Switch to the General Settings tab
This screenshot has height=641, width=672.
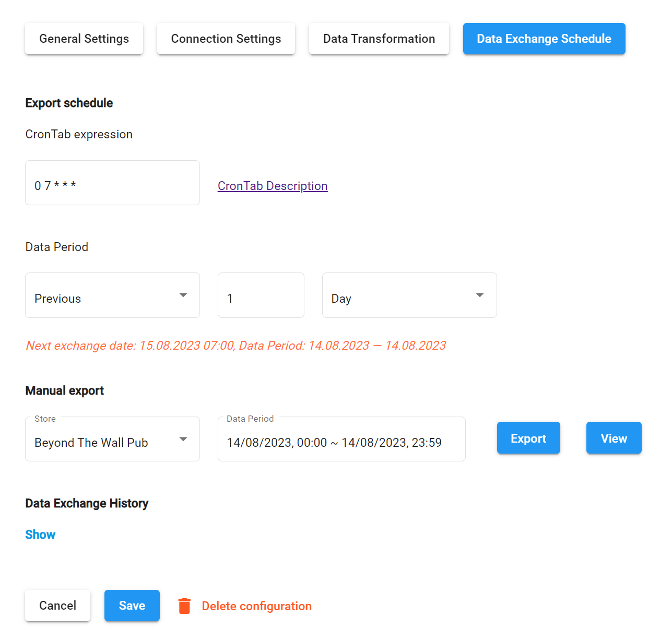coord(84,39)
